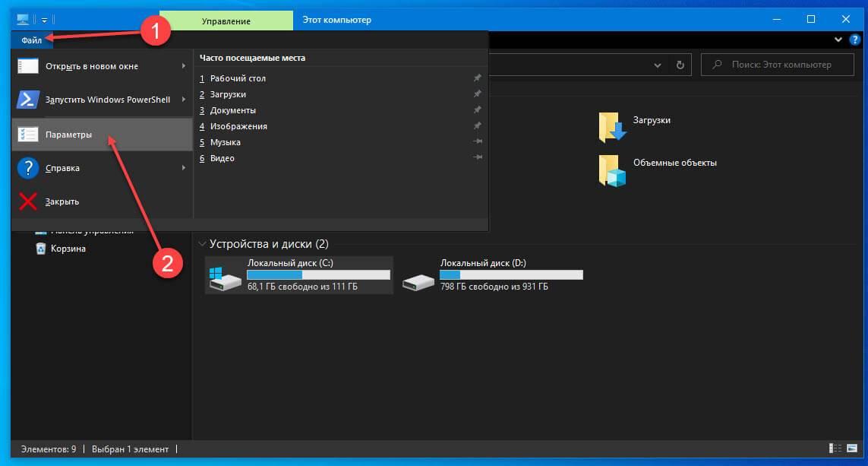Click the Корзина recycle bin icon
868x466 pixels.
(41, 249)
